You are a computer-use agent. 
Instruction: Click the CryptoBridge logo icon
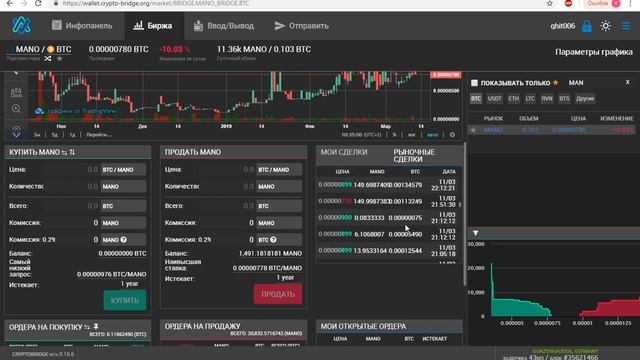click(21, 25)
